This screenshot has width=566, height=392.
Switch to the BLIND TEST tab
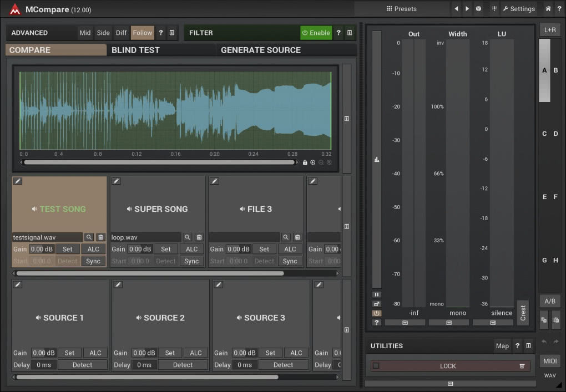click(x=135, y=50)
